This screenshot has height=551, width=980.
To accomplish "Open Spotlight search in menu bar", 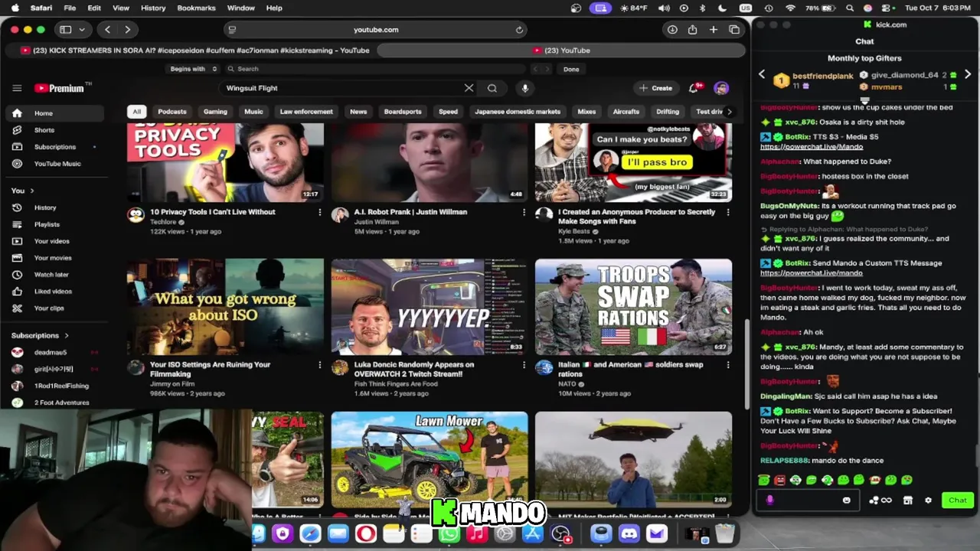I will pos(850,8).
